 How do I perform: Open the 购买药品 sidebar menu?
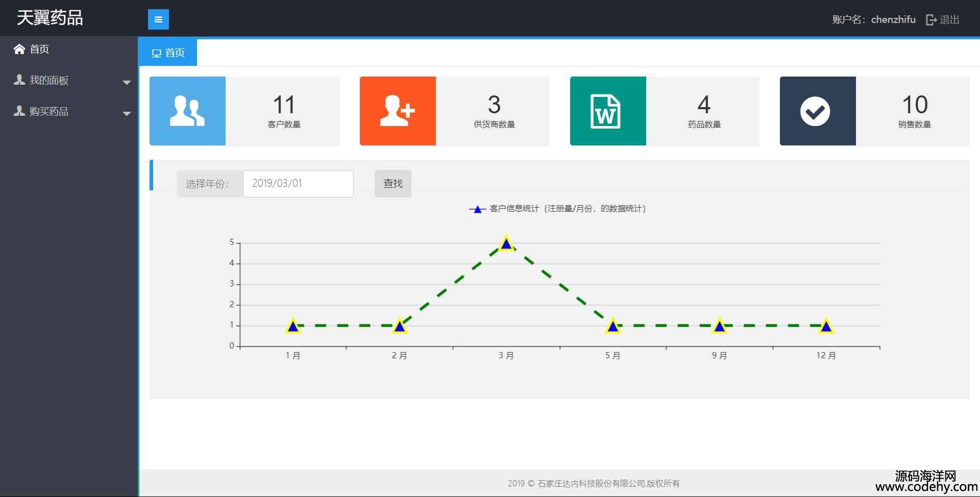tap(49, 111)
